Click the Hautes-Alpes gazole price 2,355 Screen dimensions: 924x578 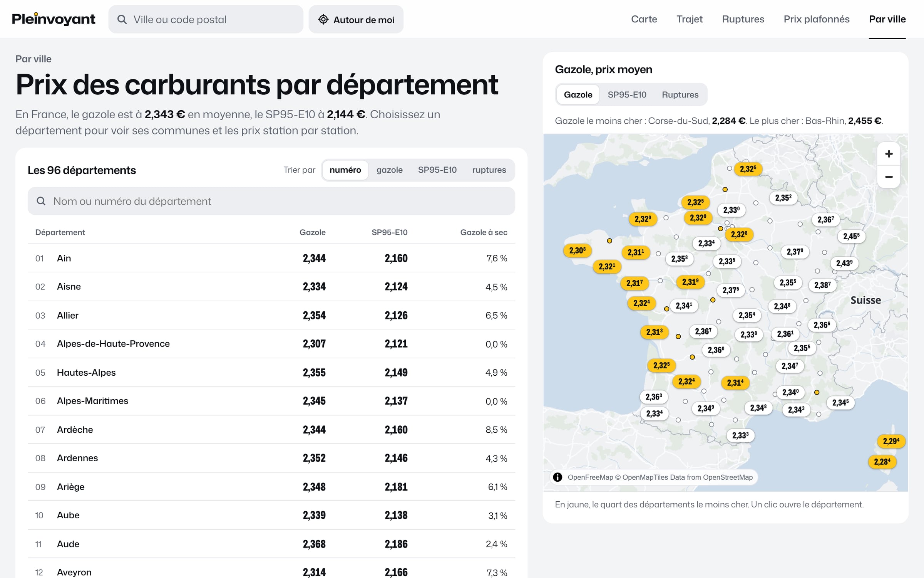[x=314, y=373]
